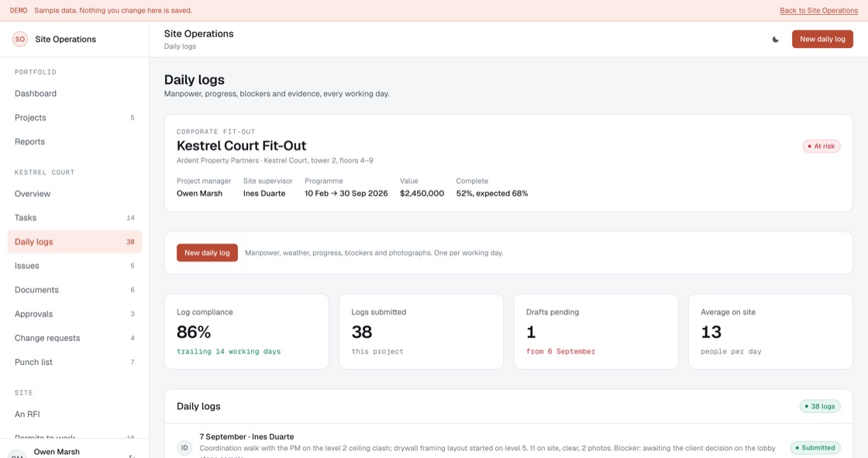The image size is (868, 458).
Task: Open Reports in the sidebar
Action: point(74,142)
